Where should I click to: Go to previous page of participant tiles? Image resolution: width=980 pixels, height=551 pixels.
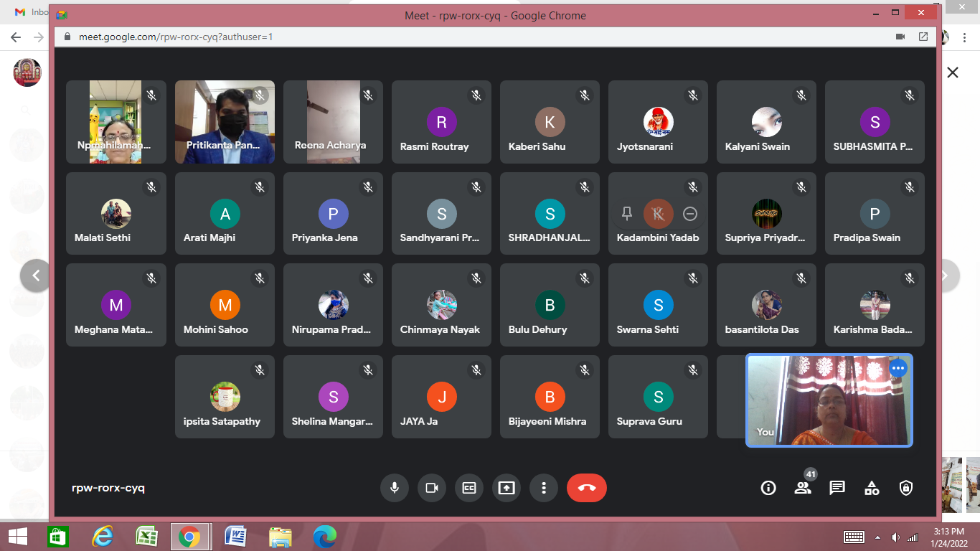point(36,275)
